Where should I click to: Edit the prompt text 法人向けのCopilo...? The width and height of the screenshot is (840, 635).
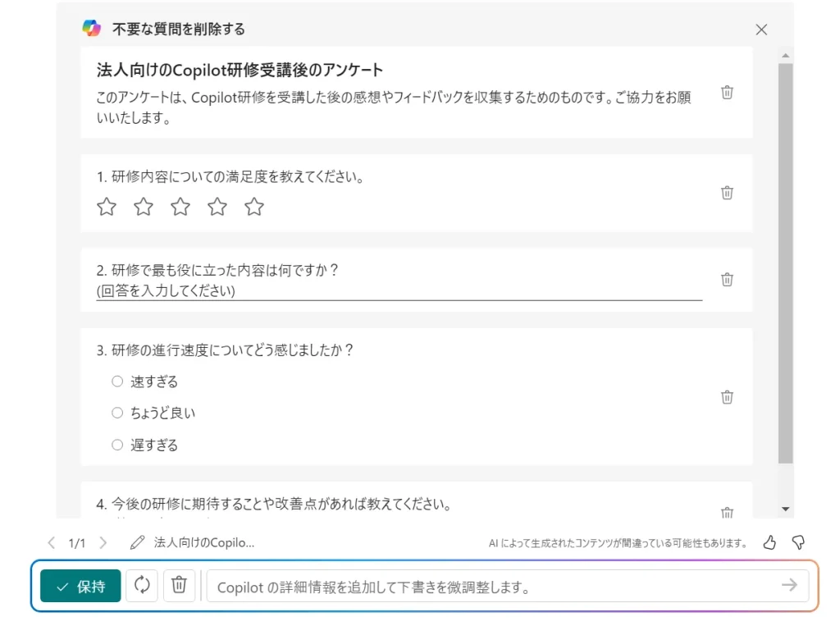pyautogui.click(x=194, y=542)
